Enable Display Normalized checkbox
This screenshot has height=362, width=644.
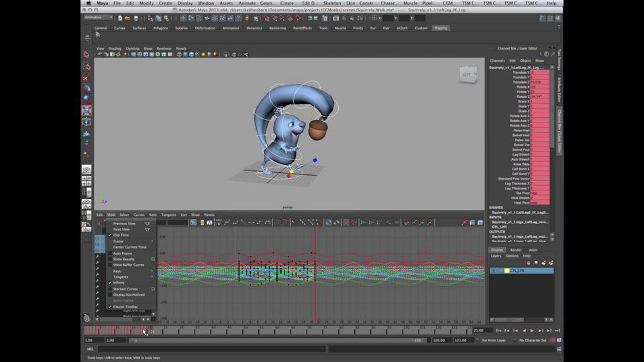pos(110,295)
